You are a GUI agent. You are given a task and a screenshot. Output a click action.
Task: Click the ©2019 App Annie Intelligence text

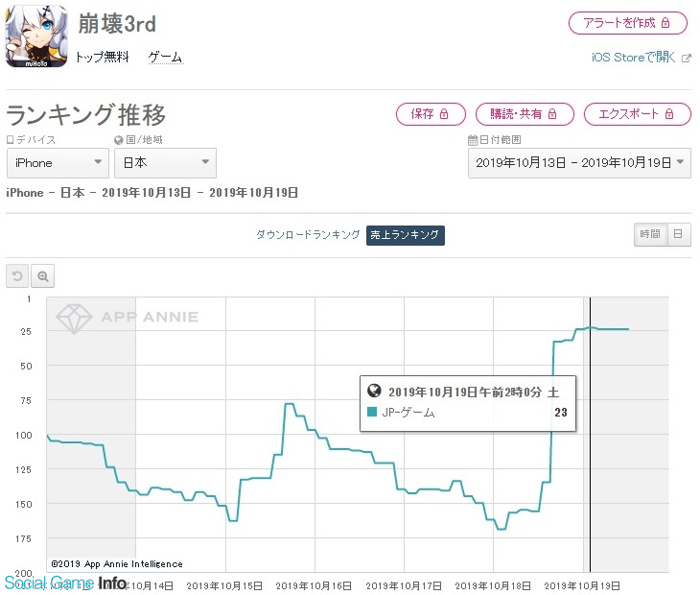pyautogui.click(x=117, y=564)
